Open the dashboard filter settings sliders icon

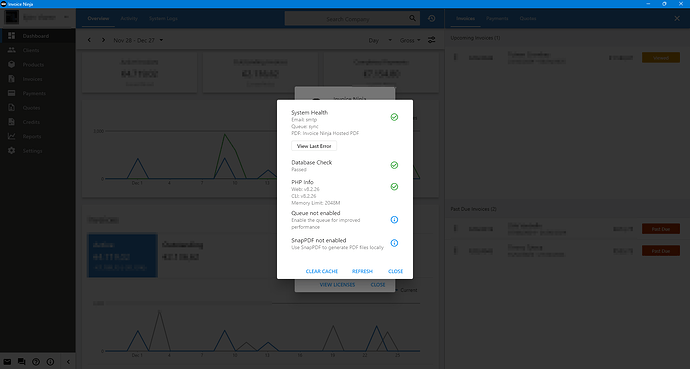pyautogui.click(x=432, y=40)
